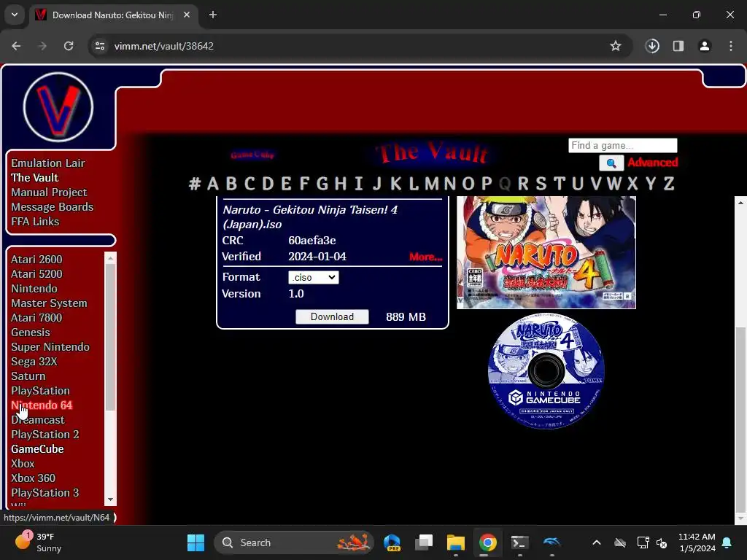
Task: Click the red More... link
Action: [426, 257]
